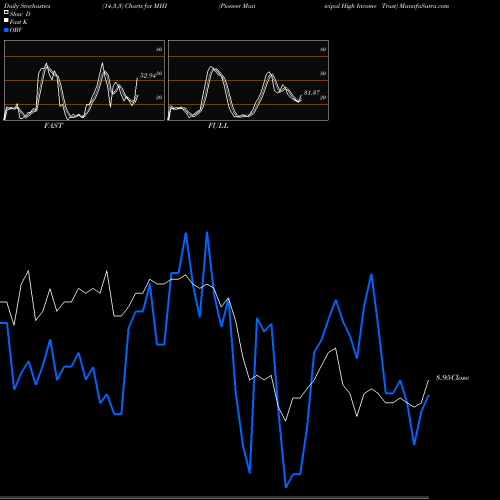Click the 50 level label on FULL chart

click(x=323, y=73)
